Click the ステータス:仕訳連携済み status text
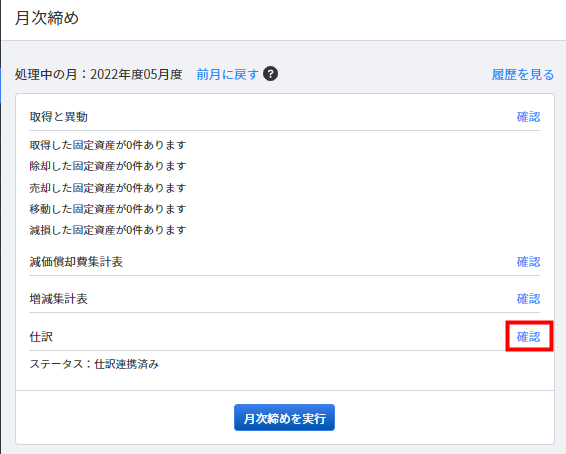The width and height of the screenshot is (566, 454). (94, 364)
